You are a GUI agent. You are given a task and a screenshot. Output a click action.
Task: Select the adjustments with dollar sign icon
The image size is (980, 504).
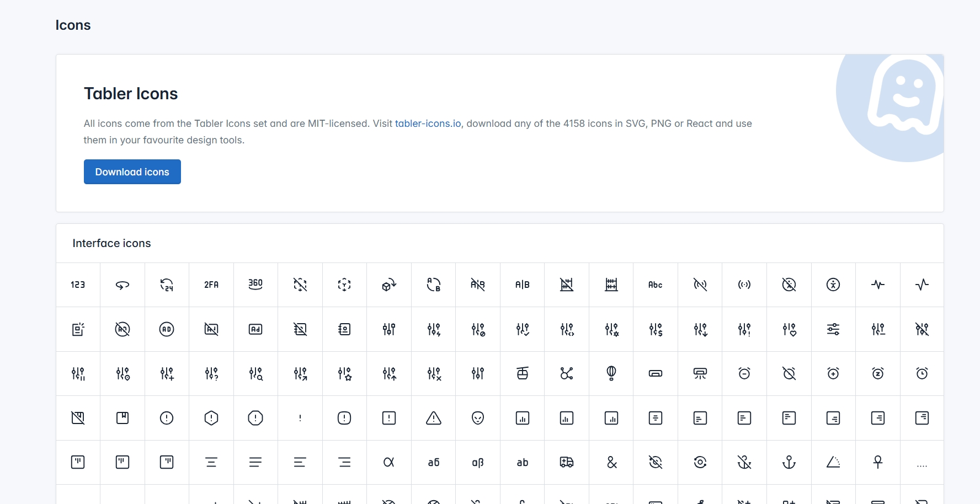(656, 329)
